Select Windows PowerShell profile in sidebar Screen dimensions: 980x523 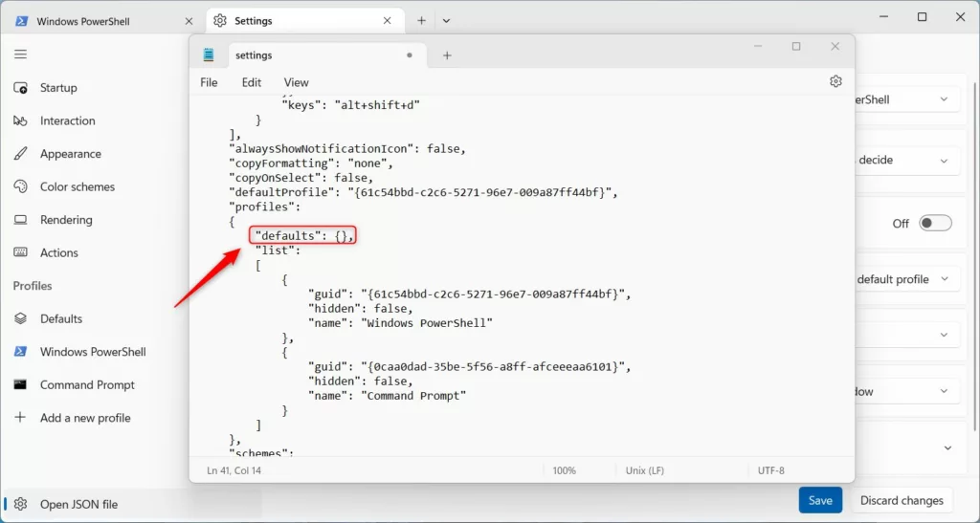point(94,352)
